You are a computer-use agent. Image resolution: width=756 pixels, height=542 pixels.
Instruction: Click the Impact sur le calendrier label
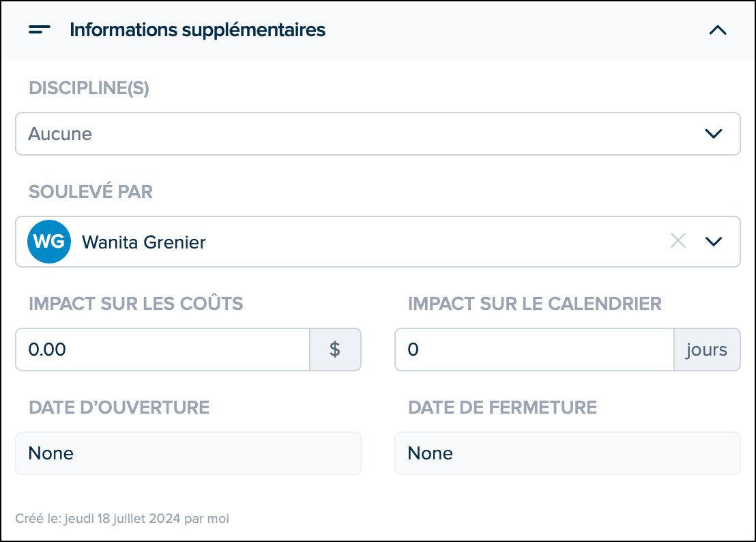coord(535,304)
